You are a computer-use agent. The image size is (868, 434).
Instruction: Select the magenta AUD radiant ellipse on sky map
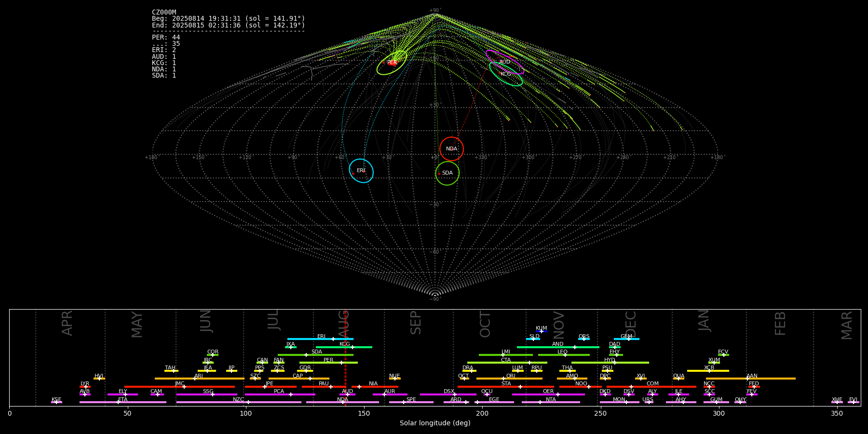pyautogui.click(x=505, y=62)
